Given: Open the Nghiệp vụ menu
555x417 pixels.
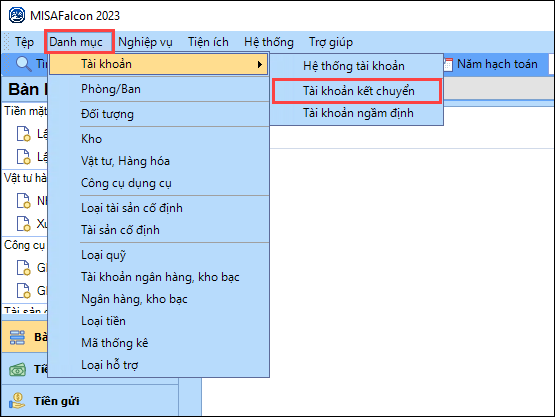Looking at the screenshot, I should [145, 42].
